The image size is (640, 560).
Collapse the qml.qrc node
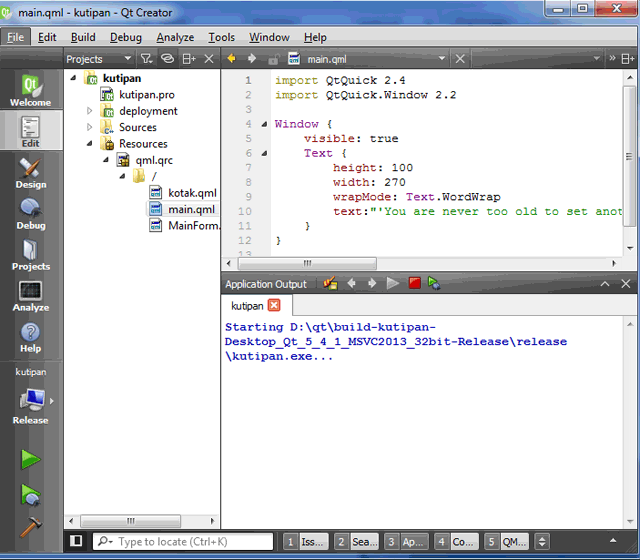tap(106, 160)
